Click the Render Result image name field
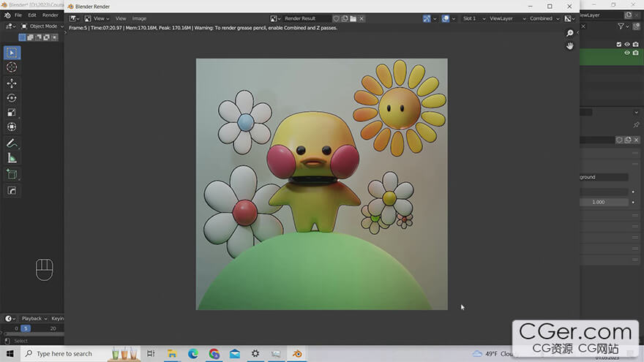The width and height of the screenshot is (644, 362). pos(307,18)
